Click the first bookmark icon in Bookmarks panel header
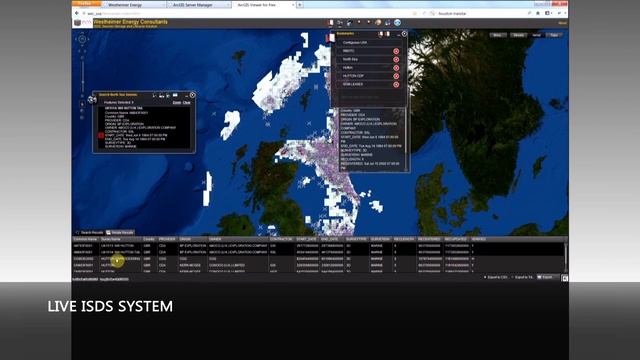 381,34
